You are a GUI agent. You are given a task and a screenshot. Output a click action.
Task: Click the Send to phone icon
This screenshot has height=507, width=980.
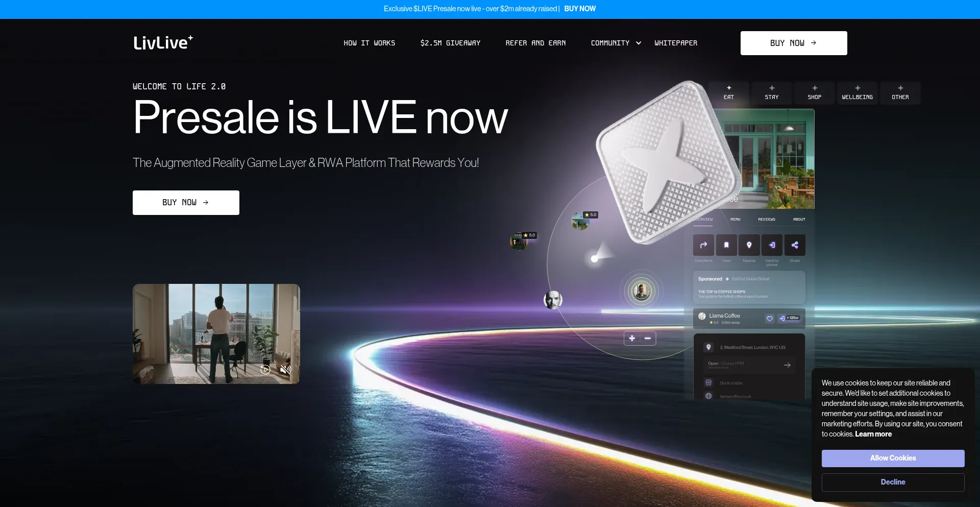click(x=772, y=245)
